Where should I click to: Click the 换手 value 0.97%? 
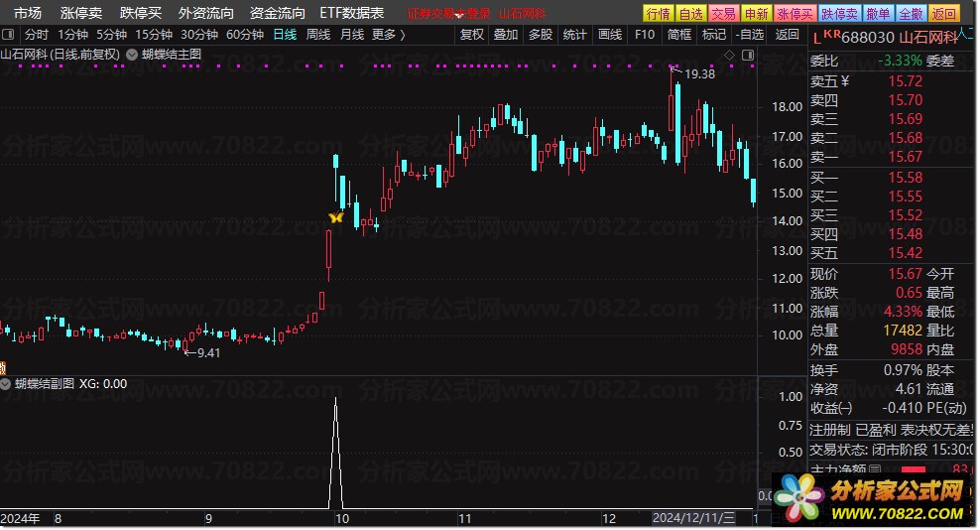(903, 370)
